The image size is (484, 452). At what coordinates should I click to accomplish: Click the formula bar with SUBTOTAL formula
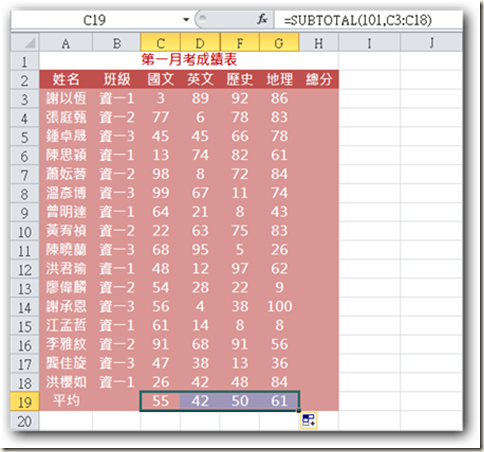pos(367,20)
